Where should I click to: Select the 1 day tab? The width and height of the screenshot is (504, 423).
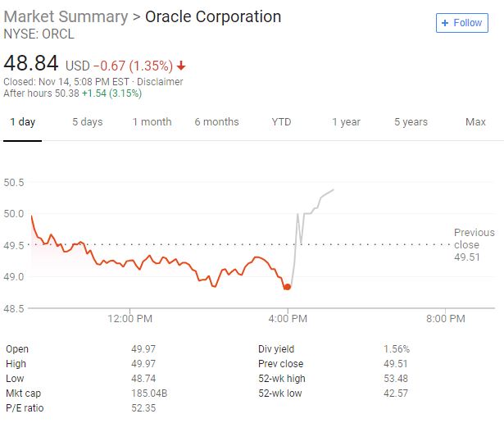pyautogui.click(x=22, y=122)
